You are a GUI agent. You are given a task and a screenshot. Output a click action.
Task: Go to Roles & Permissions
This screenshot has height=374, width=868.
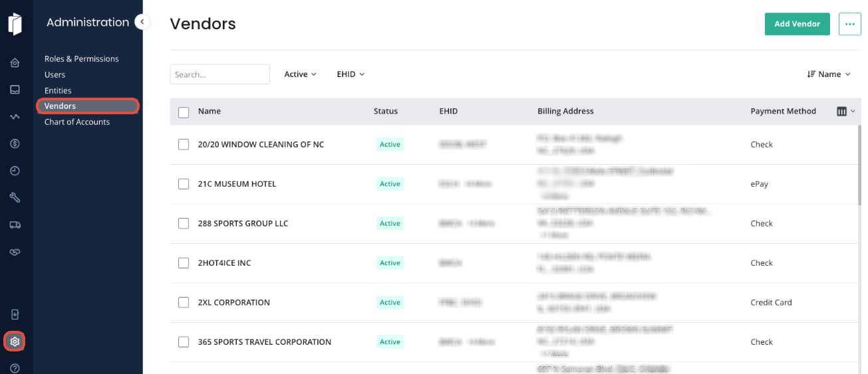coord(82,58)
